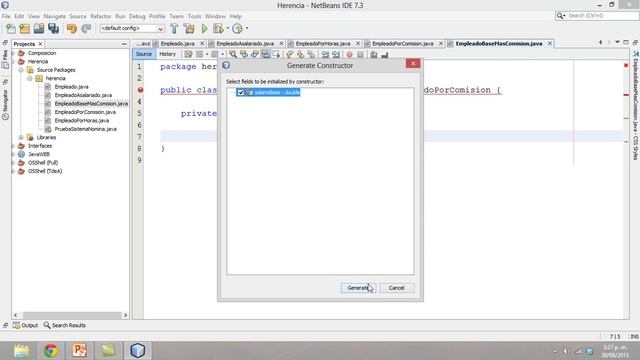Click the Redo toolbar icon
This screenshot has width=640, height=360.
pyautogui.click(x=86, y=29)
